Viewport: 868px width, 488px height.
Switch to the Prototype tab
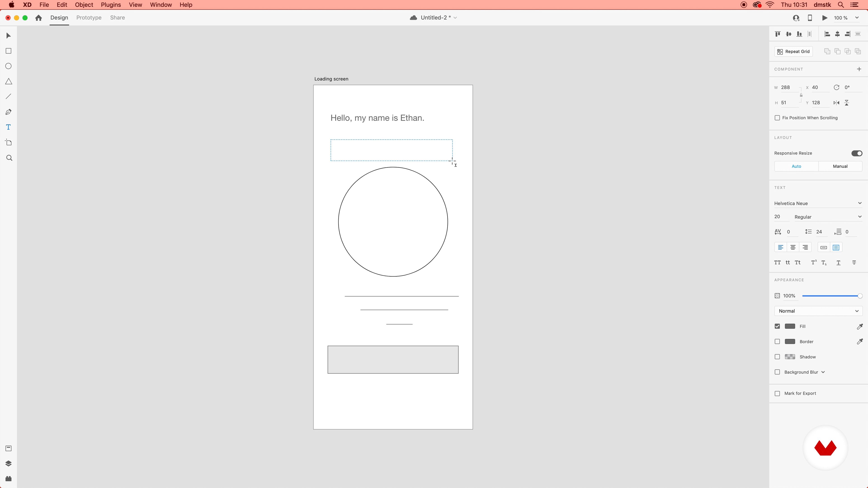[x=88, y=18]
